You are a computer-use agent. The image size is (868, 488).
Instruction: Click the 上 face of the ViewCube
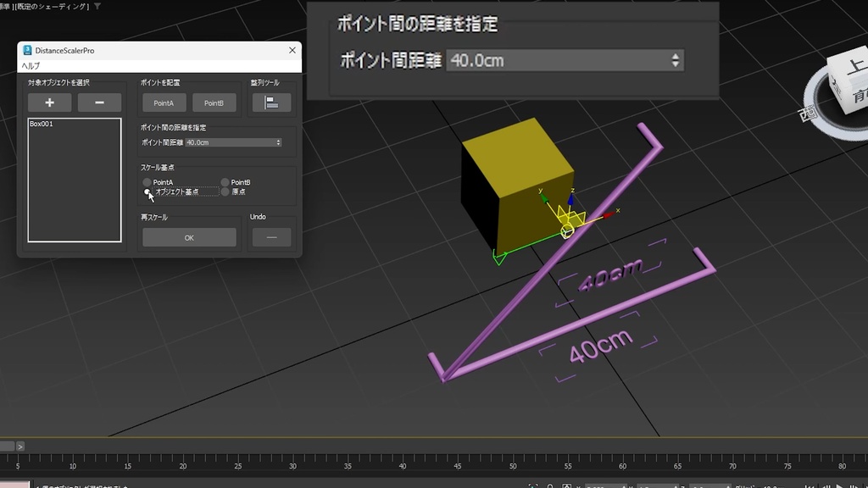855,67
